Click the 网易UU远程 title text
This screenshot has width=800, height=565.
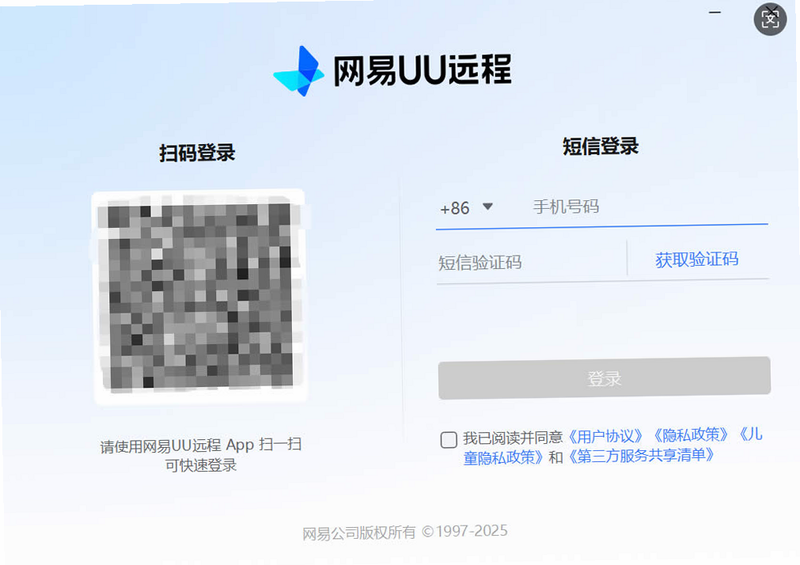[x=422, y=70]
